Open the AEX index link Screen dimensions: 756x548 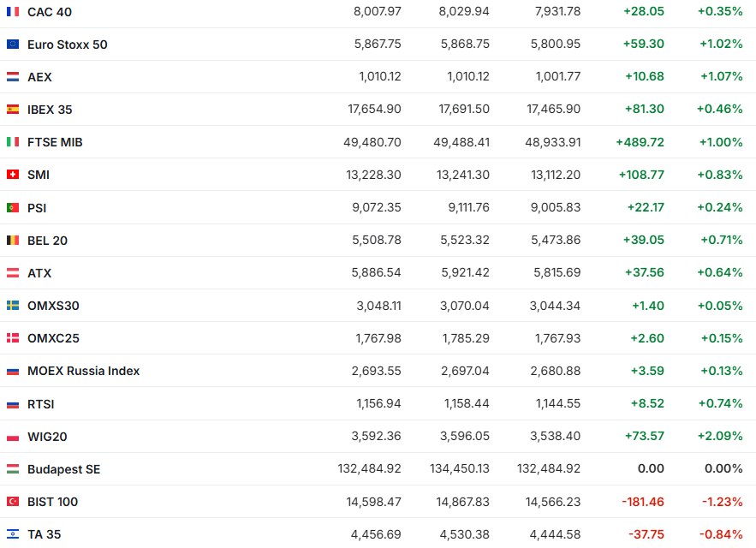point(39,77)
